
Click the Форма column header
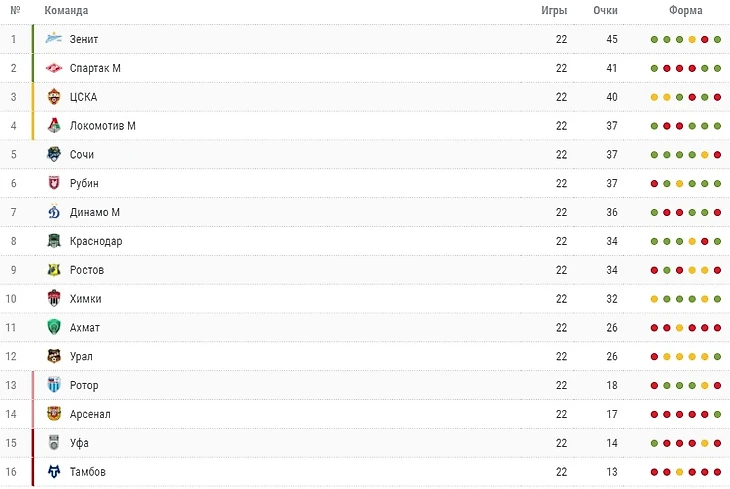point(686,10)
